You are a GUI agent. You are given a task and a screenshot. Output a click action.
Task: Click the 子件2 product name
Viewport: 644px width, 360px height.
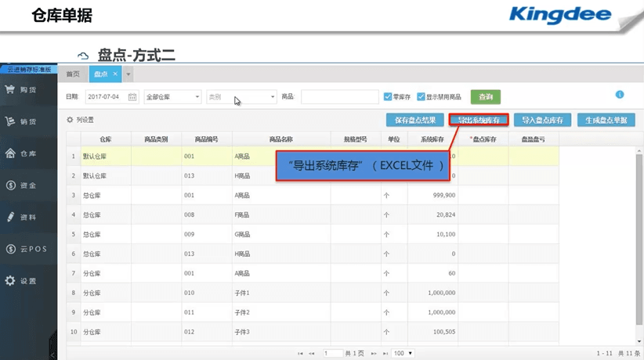click(242, 312)
